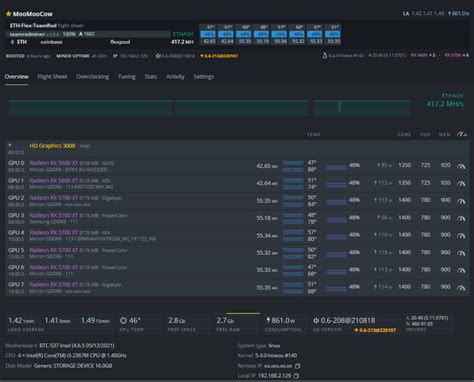Screen dimensions: 474x382
Task: Open the Activity tab
Action: [x=175, y=77]
